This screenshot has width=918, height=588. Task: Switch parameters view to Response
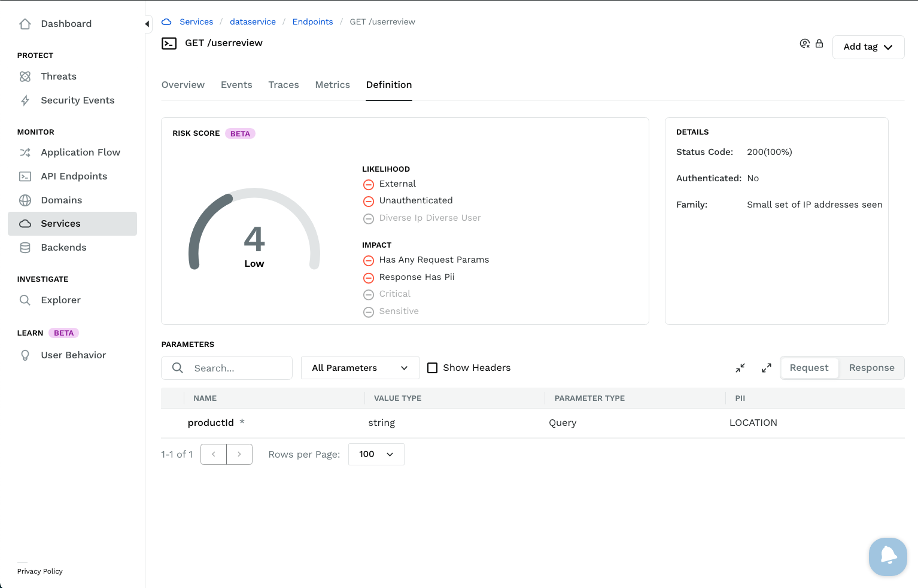[x=871, y=368]
